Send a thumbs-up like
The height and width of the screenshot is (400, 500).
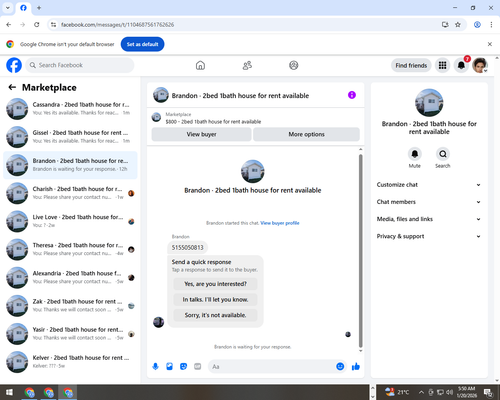coord(356,367)
